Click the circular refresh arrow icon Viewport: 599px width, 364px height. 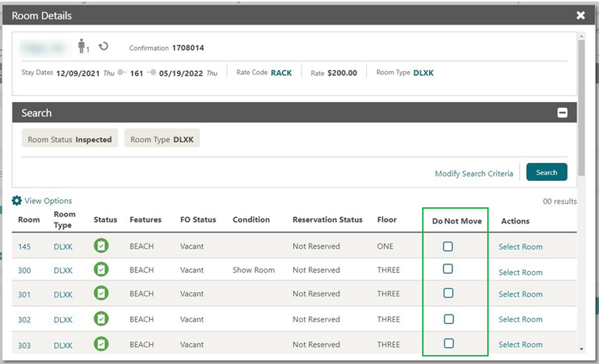click(x=104, y=46)
